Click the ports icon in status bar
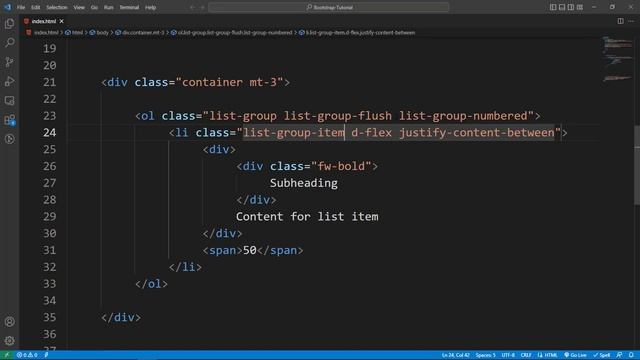The height and width of the screenshot is (360, 640). point(46,355)
